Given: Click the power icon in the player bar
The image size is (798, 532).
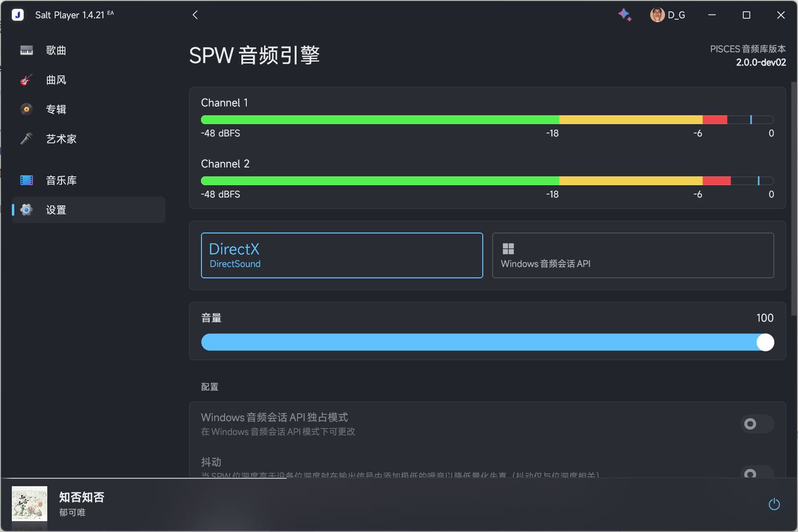Looking at the screenshot, I should click(774, 504).
